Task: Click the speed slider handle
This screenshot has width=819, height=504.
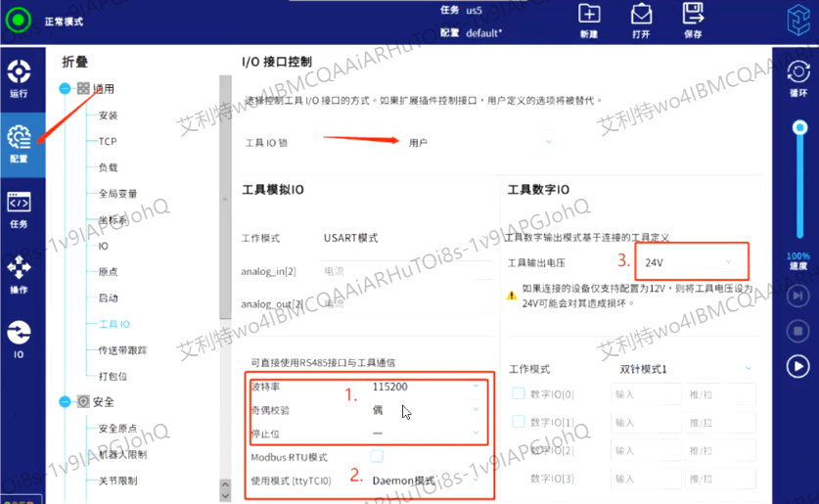Action: (x=799, y=127)
